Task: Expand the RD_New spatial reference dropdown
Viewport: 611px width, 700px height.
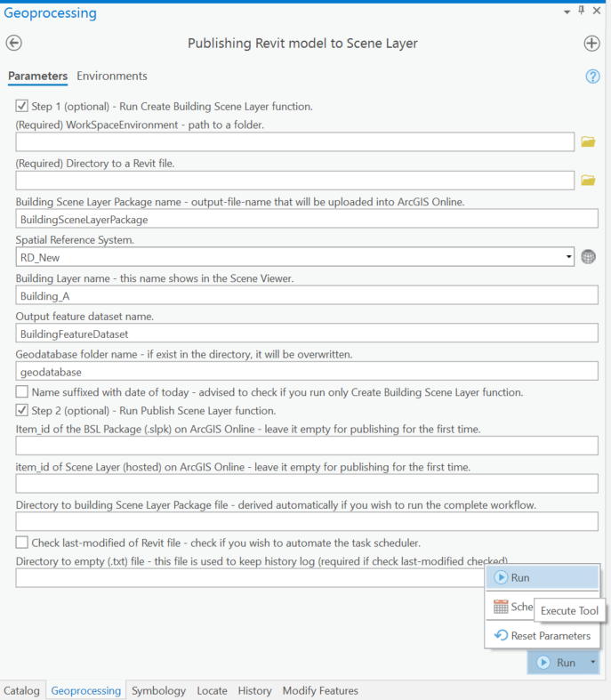Action: coord(568,257)
